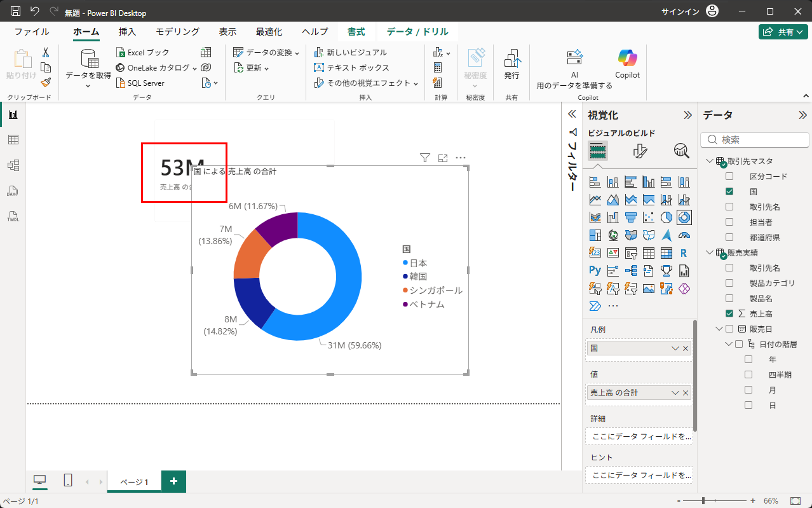Check the 年 date hierarchy checkbox
812x508 pixels.
(x=748, y=359)
